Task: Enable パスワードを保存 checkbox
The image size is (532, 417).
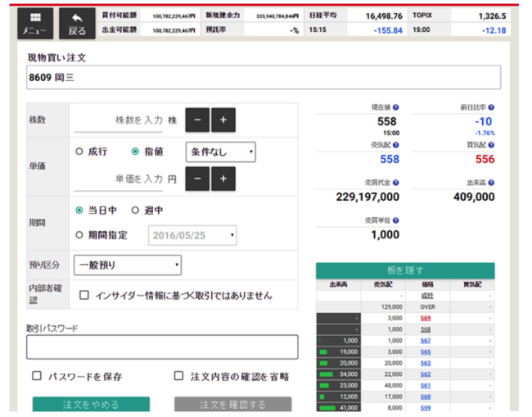Action: coord(37,376)
